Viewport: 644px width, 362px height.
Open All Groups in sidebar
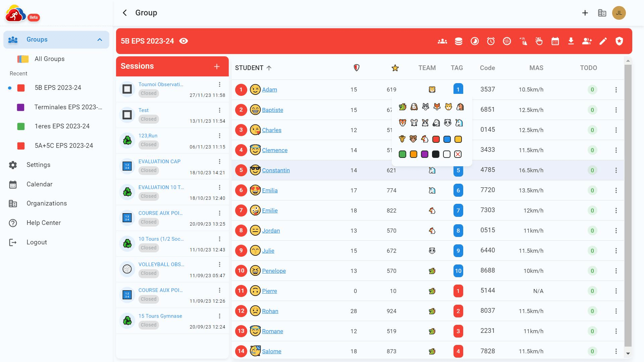(56, 59)
